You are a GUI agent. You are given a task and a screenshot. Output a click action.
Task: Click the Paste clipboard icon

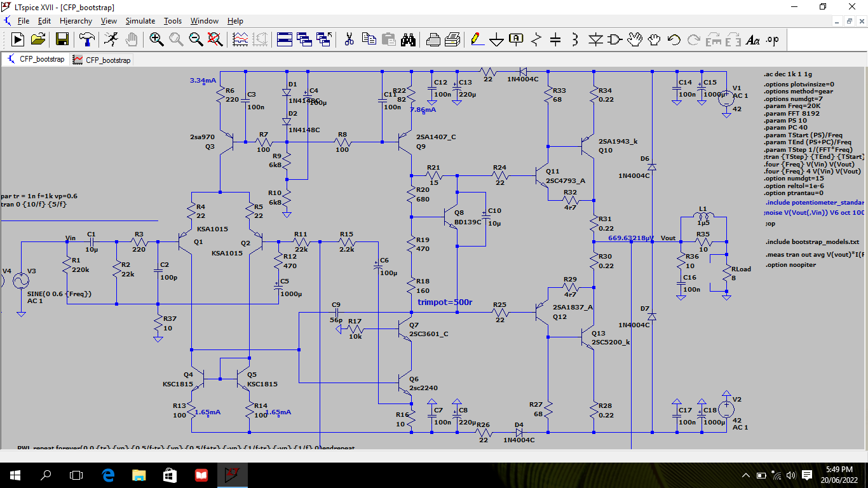tap(388, 39)
